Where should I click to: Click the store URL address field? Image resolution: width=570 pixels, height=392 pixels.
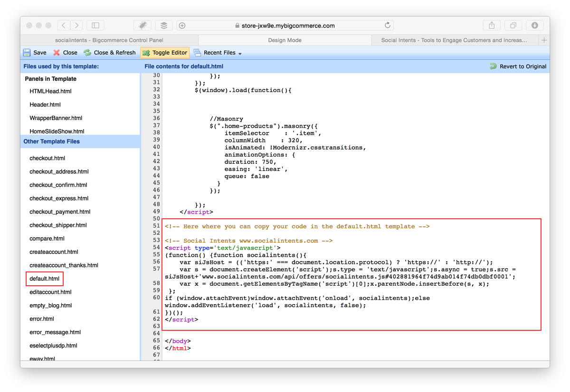[285, 26]
